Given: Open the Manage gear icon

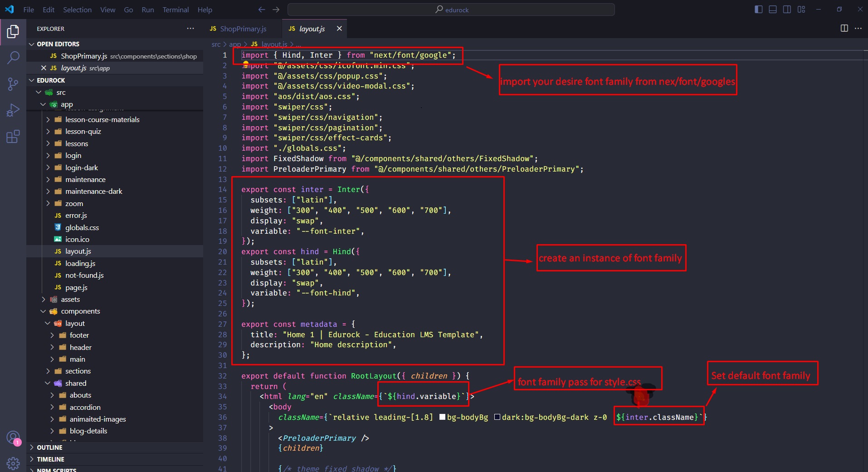Looking at the screenshot, I should (x=13, y=463).
